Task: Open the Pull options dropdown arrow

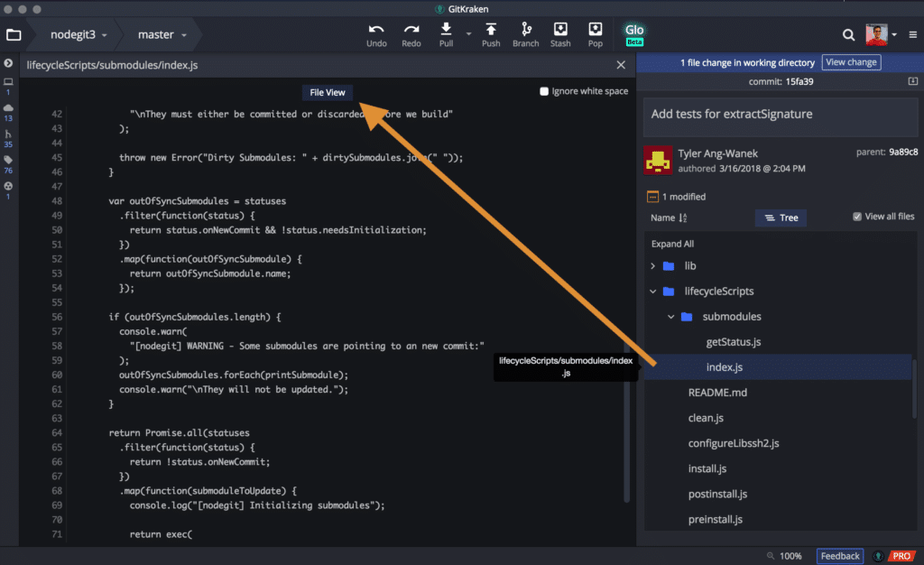Action: [x=469, y=34]
